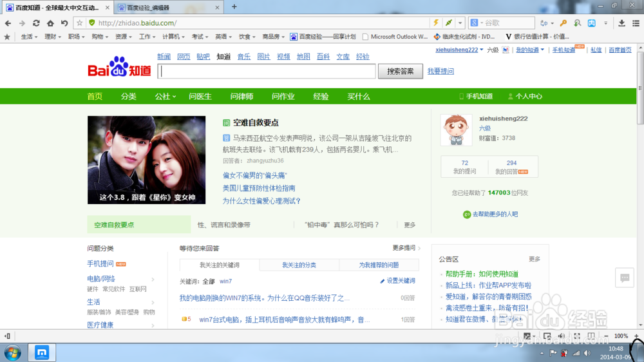
Task: Click the feedback chat bubble icon
Action: (x=625, y=278)
